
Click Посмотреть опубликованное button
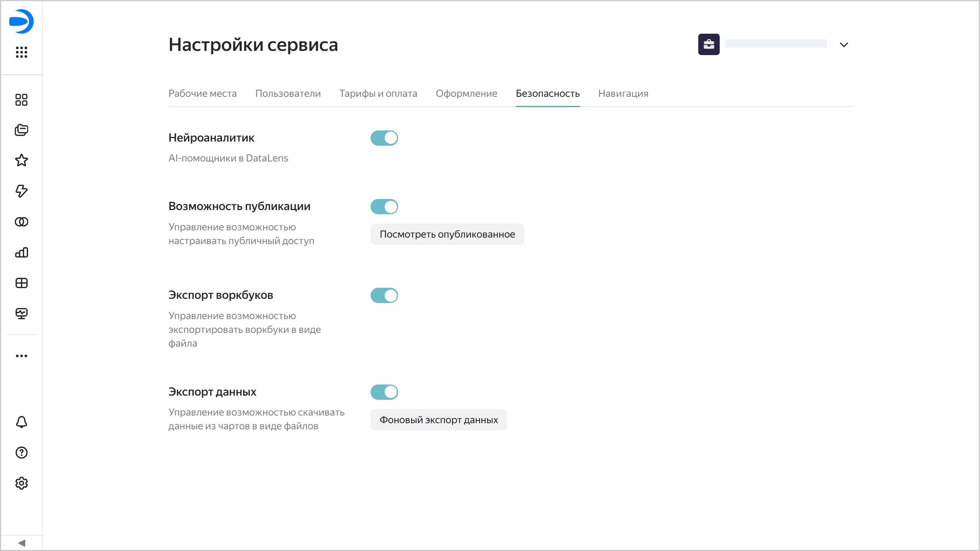pyautogui.click(x=447, y=234)
